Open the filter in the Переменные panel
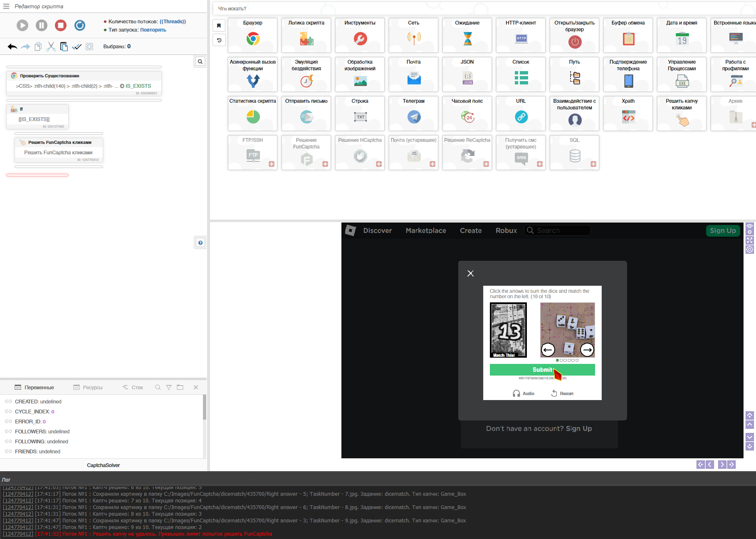The height and width of the screenshot is (539, 756). point(169,387)
